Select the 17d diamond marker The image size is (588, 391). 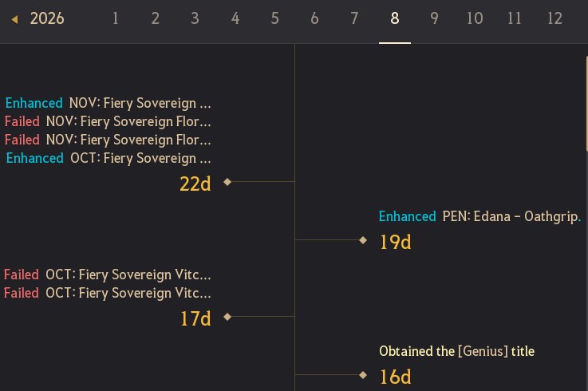point(227,317)
